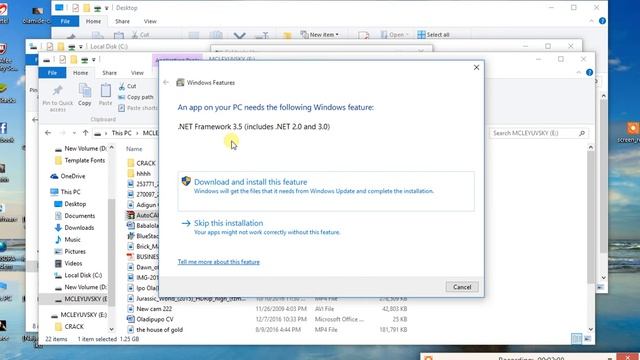Open Share tab in front Explorer window
640x360 pixels.
coord(109,73)
